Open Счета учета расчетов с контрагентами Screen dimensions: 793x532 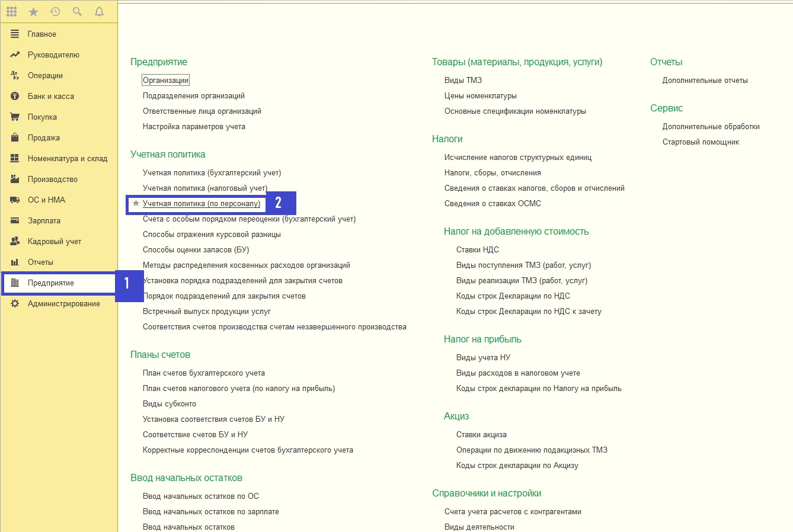[x=513, y=511]
